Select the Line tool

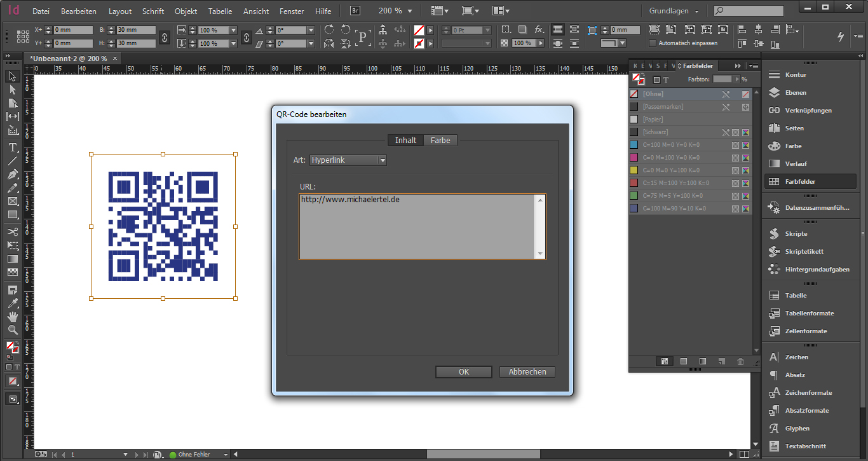(x=13, y=161)
